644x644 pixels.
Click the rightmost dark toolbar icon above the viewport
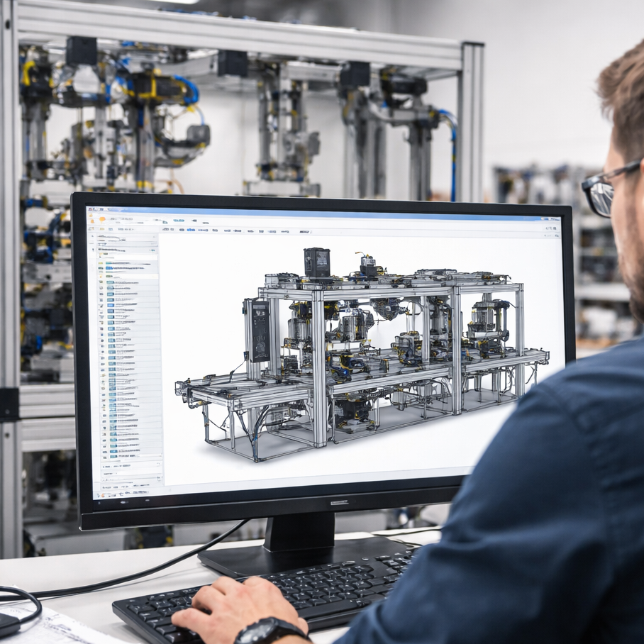point(305,232)
